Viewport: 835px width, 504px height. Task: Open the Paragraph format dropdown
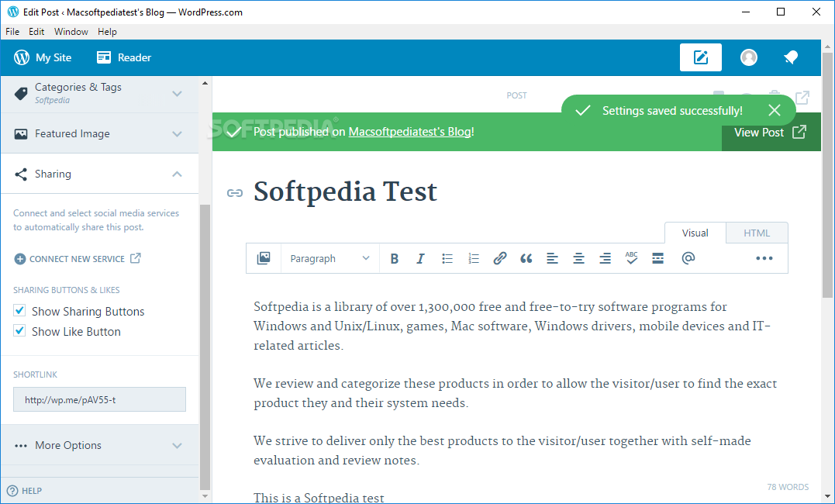click(330, 258)
